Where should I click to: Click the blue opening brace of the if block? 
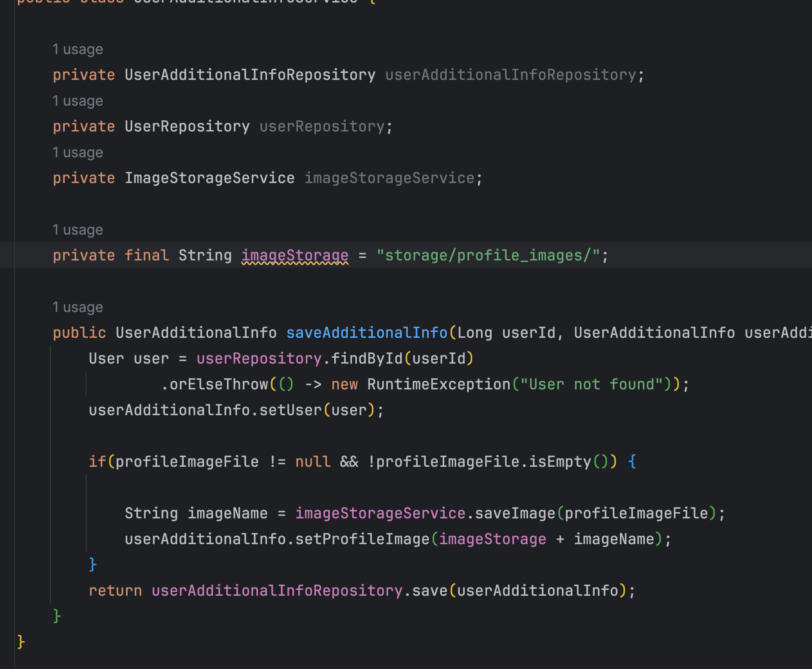coord(632,462)
